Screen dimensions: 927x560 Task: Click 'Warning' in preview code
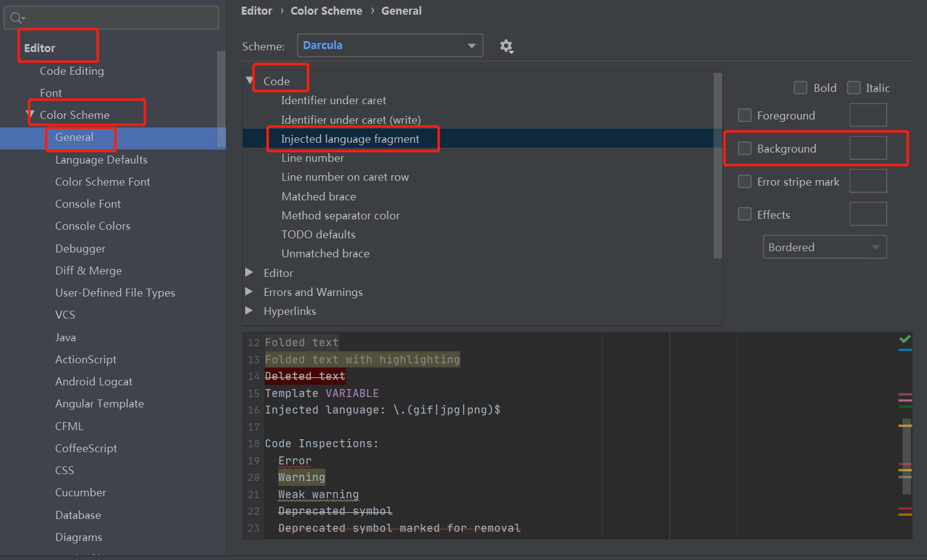(x=302, y=477)
